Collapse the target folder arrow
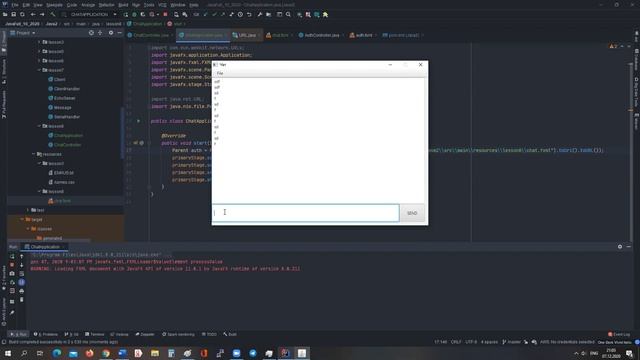 (x=22, y=220)
